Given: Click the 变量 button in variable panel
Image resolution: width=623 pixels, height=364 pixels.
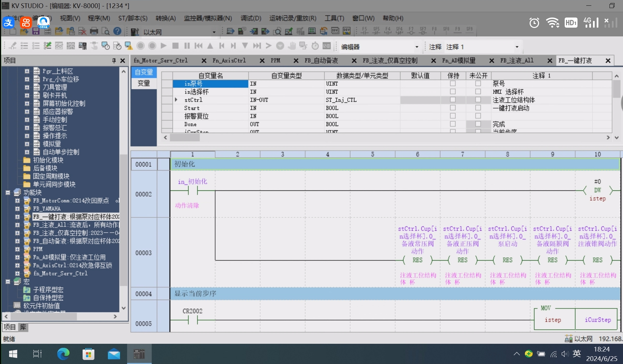Looking at the screenshot, I should (x=144, y=83).
